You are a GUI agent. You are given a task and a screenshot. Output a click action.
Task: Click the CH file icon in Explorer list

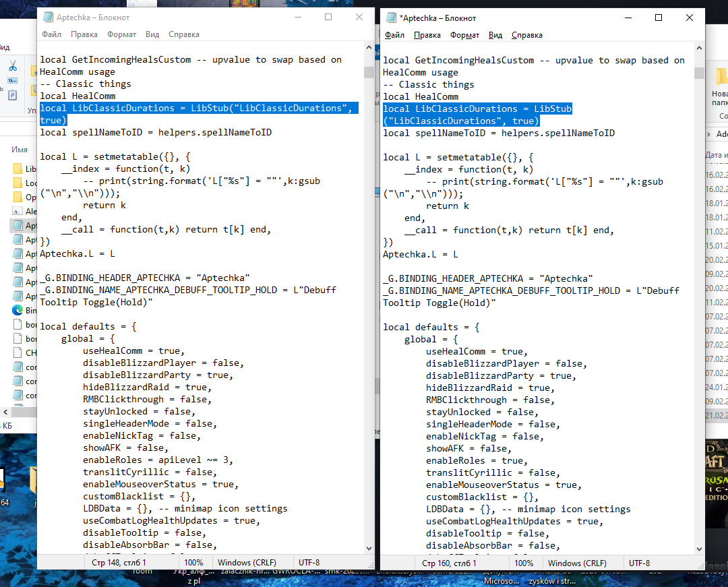(x=18, y=352)
